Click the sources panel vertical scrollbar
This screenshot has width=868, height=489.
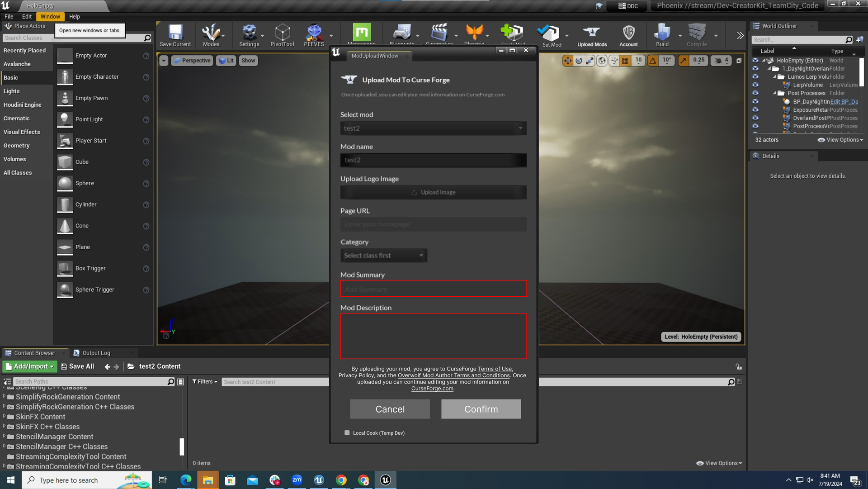[182, 446]
